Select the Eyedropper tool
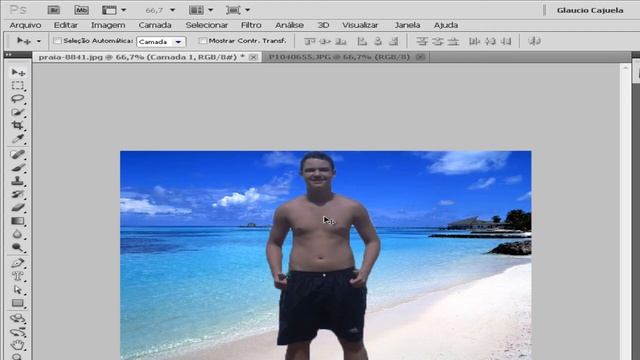640x360 pixels. click(18, 139)
